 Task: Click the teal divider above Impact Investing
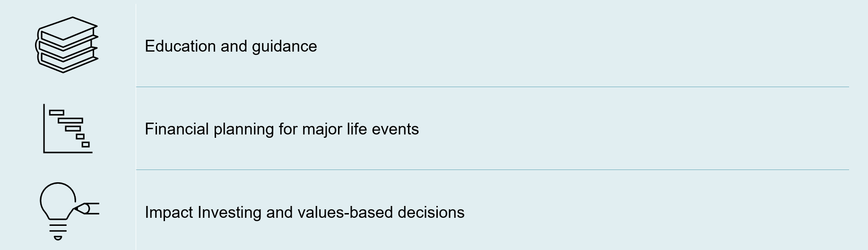[x=492, y=170]
